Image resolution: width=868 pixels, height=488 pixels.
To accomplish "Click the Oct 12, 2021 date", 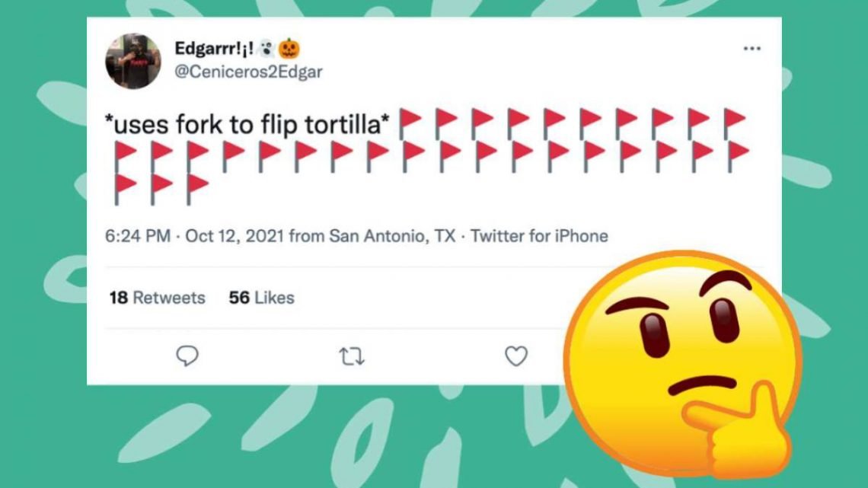I will click(x=235, y=236).
